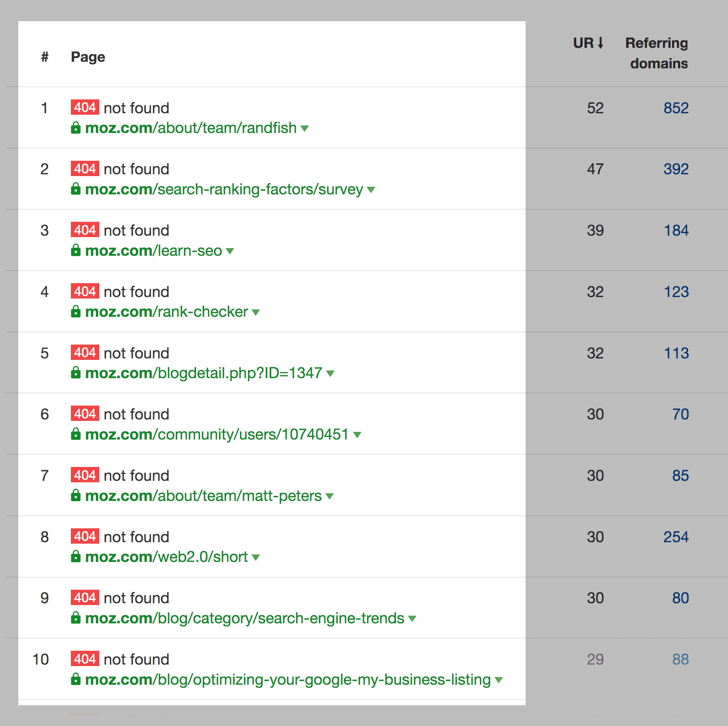
Task: Click the 404 badge in row 10
Action: (85, 659)
